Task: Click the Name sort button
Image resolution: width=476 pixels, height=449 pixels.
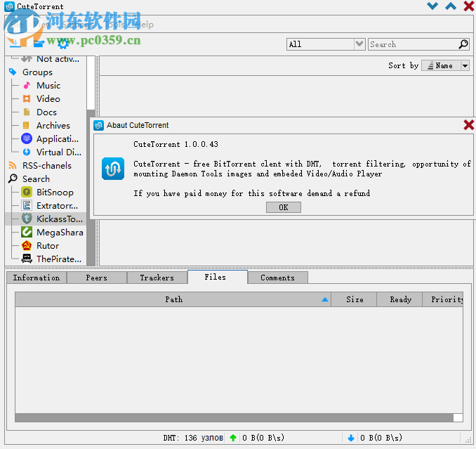Action: (441, 65)
